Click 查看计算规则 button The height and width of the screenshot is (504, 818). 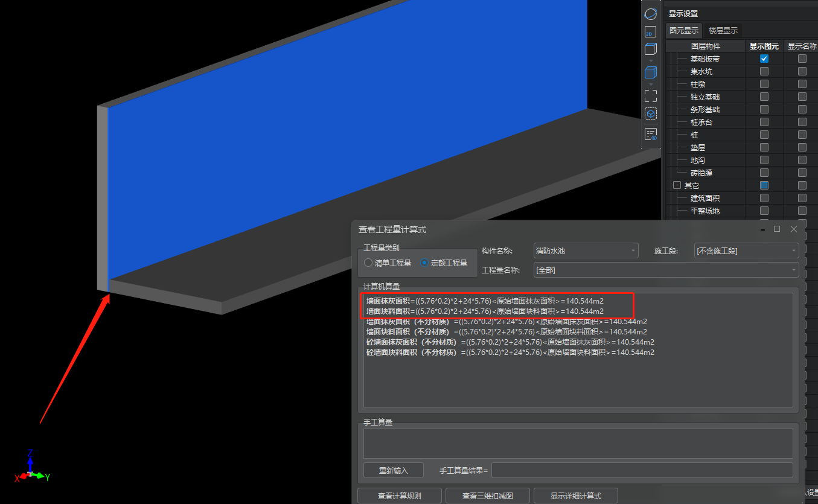point(399,496)
